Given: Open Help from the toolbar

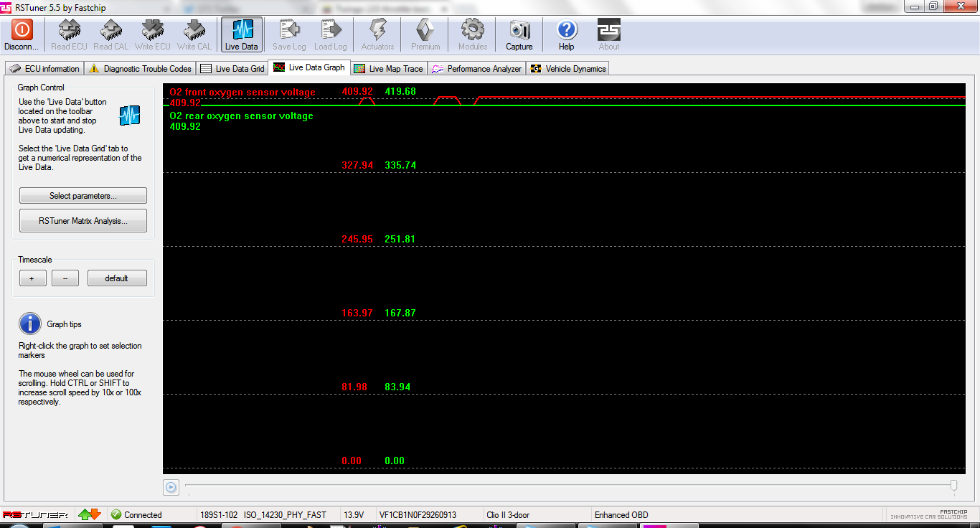Looking at the screenshot, I should (x=566, y=30).
